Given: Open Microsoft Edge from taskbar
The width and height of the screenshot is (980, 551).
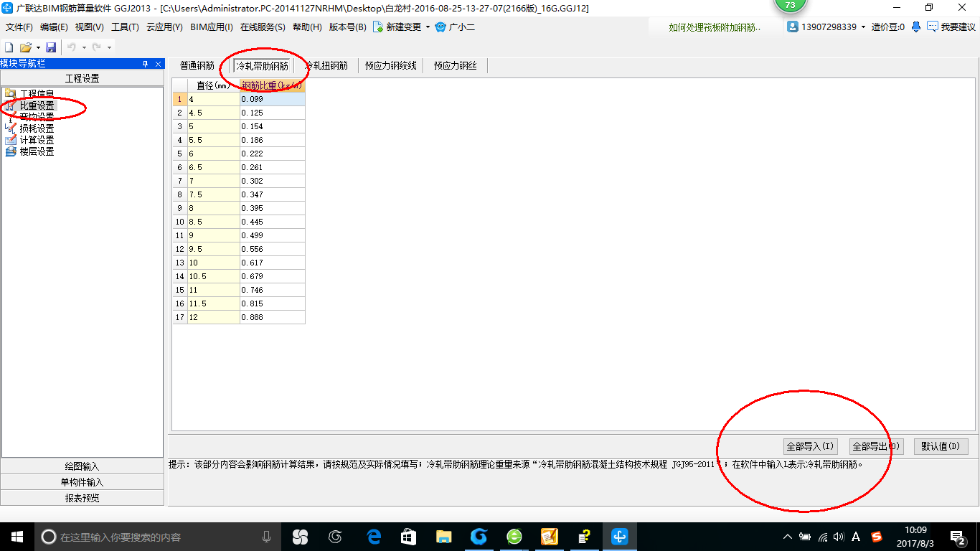Looking at the screenshot, I should click(x=373, y=537).
